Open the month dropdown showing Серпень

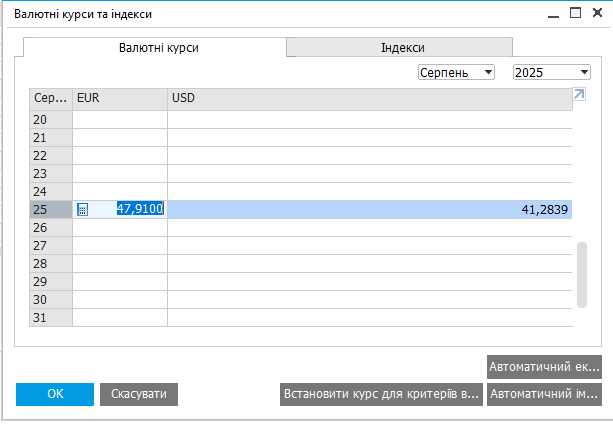(x=456, y=72)
